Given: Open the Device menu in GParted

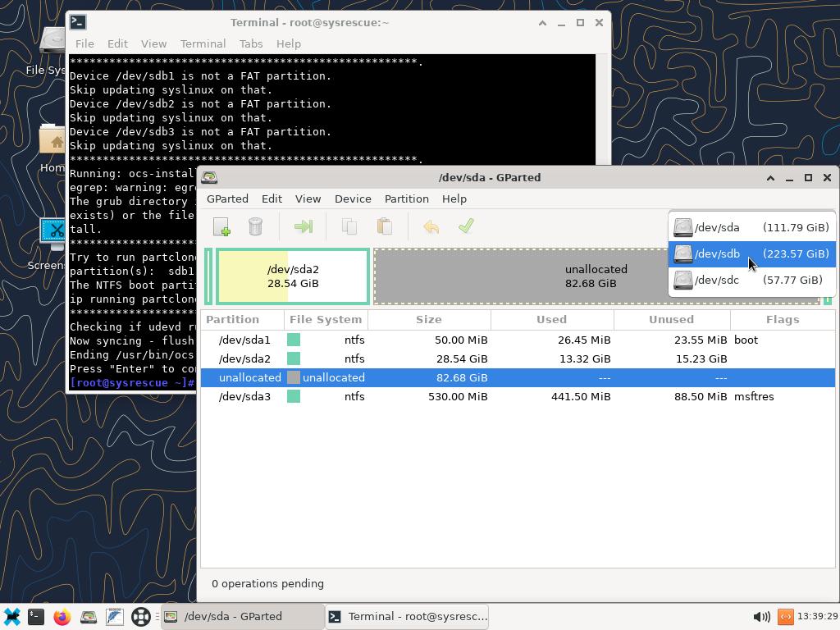Looking at the screenshot, I should click(x=353, y=199).
